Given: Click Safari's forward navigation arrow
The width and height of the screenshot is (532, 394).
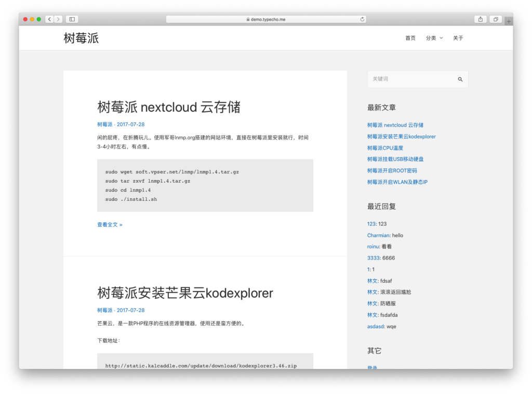Looking at the screenshot, I should pos(57,19).
